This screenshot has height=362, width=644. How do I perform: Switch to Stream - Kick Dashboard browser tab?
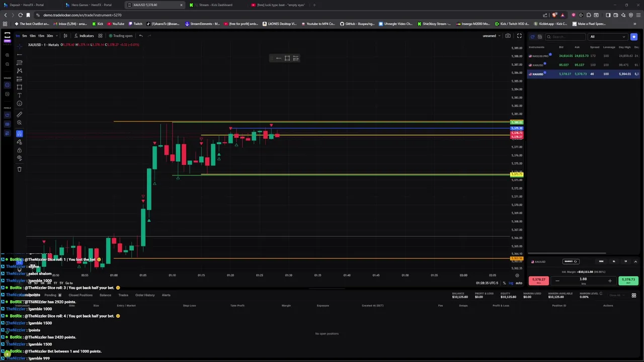(215, 5)
